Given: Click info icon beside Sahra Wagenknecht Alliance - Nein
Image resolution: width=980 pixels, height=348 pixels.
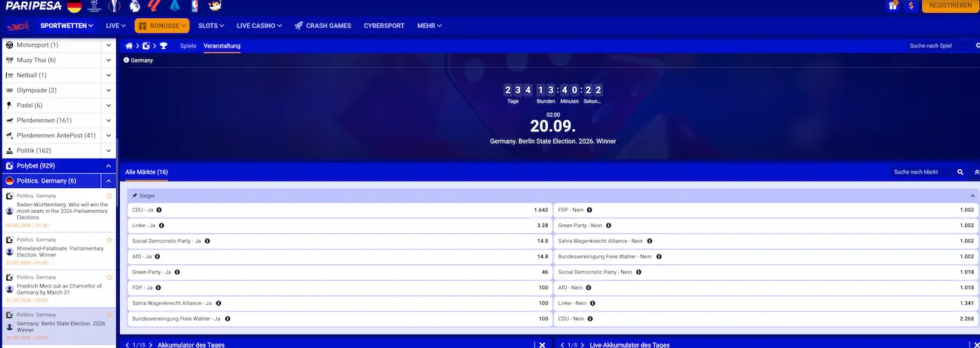Looking at the screenshot, I should (649, 241).
